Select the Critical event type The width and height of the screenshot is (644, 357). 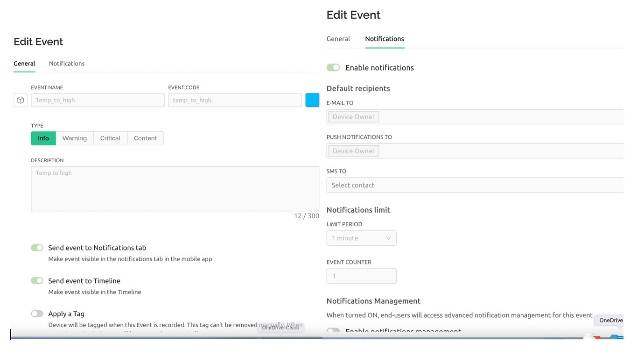[110, 138]
